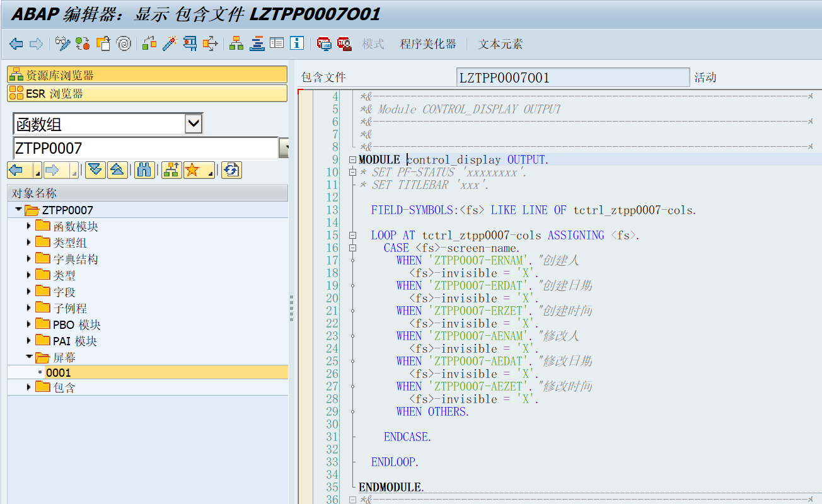The image size is (822, 504).
Task: Collapse the MODULE code block at line 9
Action: coord(352,159)
